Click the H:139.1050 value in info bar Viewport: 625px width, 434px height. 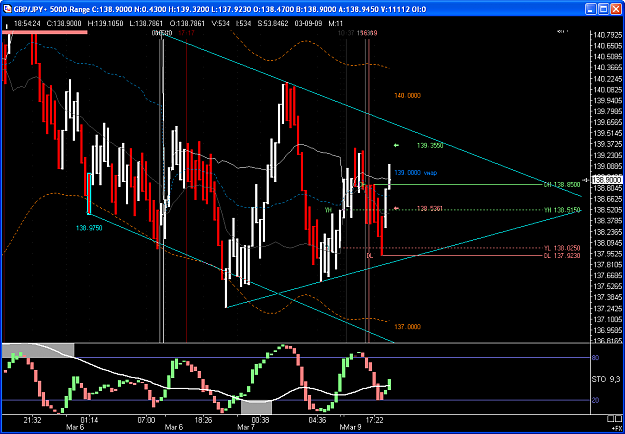point(105,24)
